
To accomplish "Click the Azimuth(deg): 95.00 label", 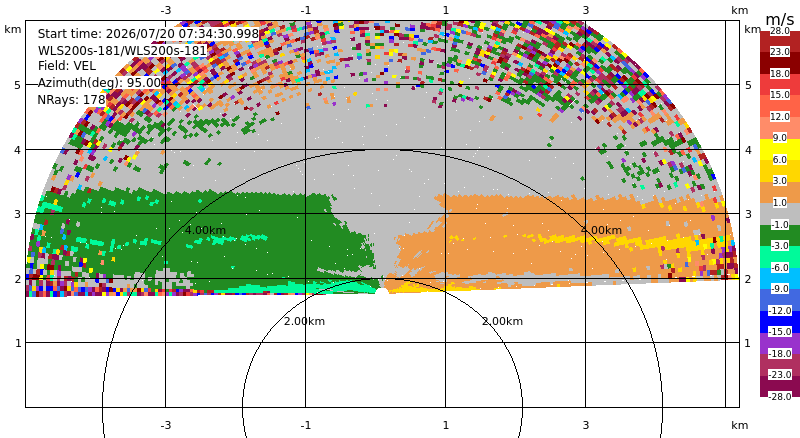I will [99, 83].
